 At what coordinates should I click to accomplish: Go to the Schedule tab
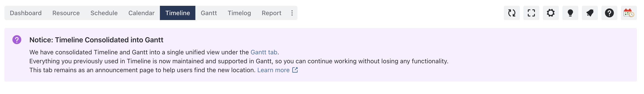(x=104, y=13)
